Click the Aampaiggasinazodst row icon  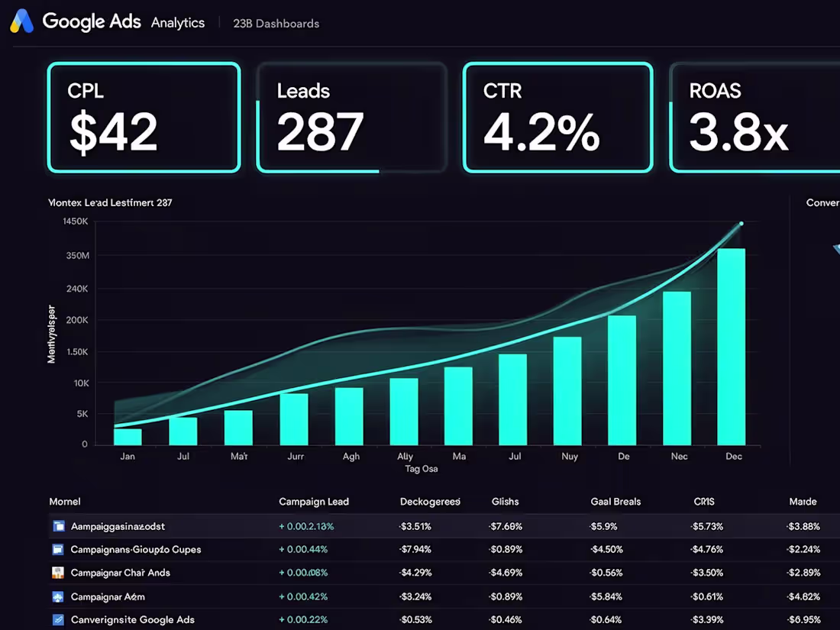click(x=58, y=526)
